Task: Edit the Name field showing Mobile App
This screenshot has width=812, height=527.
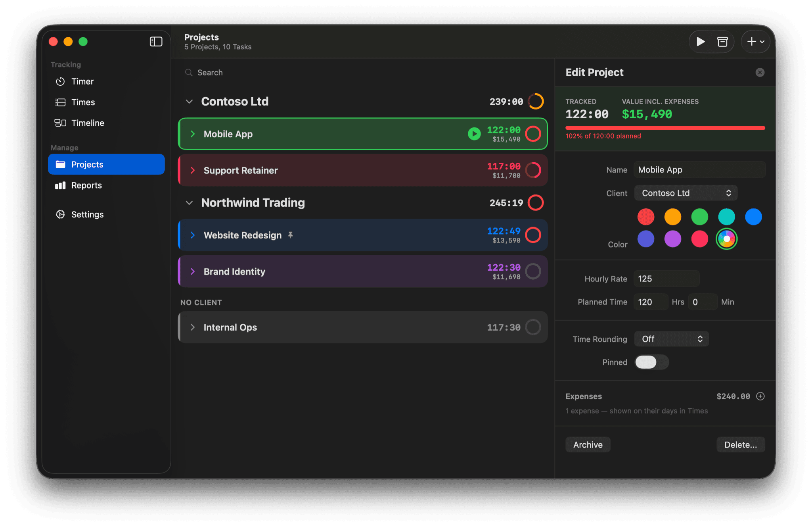Action: 699,170
